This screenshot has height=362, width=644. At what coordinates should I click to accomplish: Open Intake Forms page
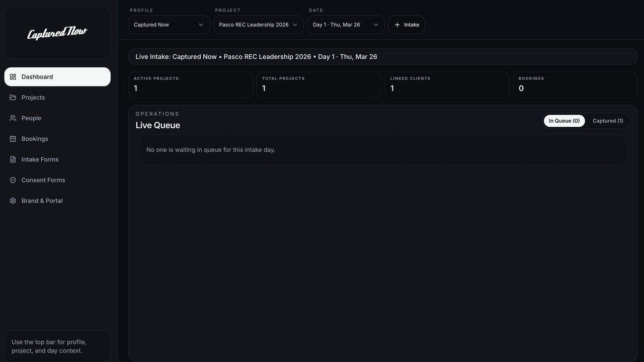57,159
